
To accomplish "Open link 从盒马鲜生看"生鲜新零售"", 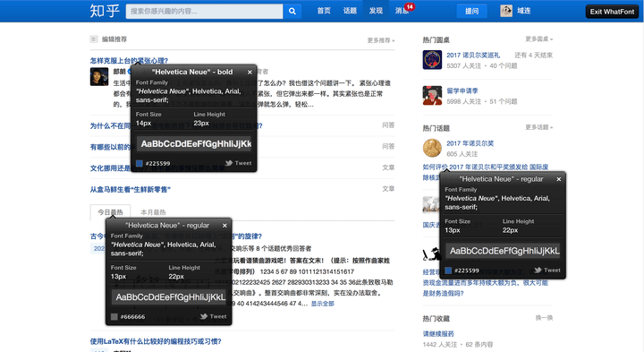I will click(131, 190).
